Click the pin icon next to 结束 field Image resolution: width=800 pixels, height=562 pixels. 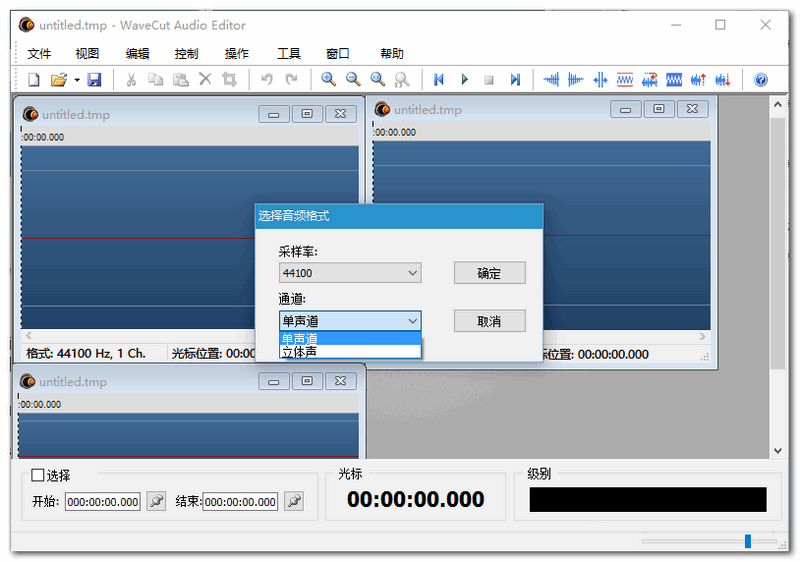(293, 501)
